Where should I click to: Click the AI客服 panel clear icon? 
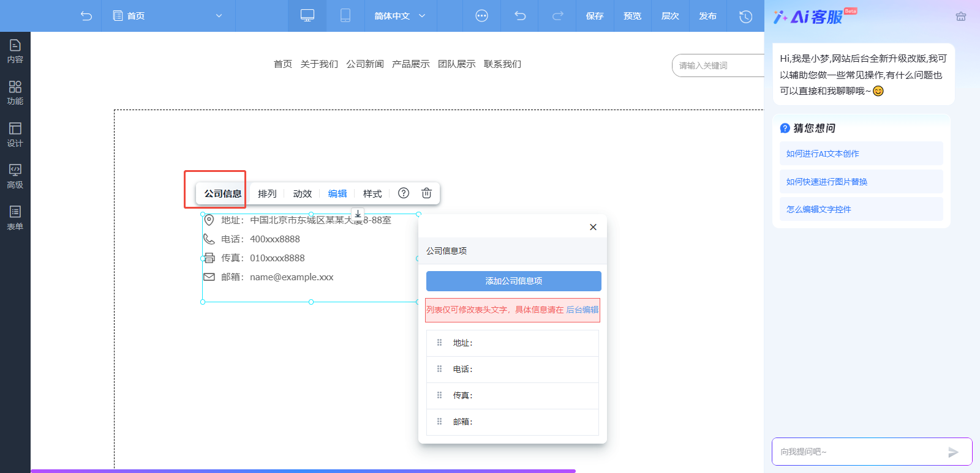pos(961,17)
